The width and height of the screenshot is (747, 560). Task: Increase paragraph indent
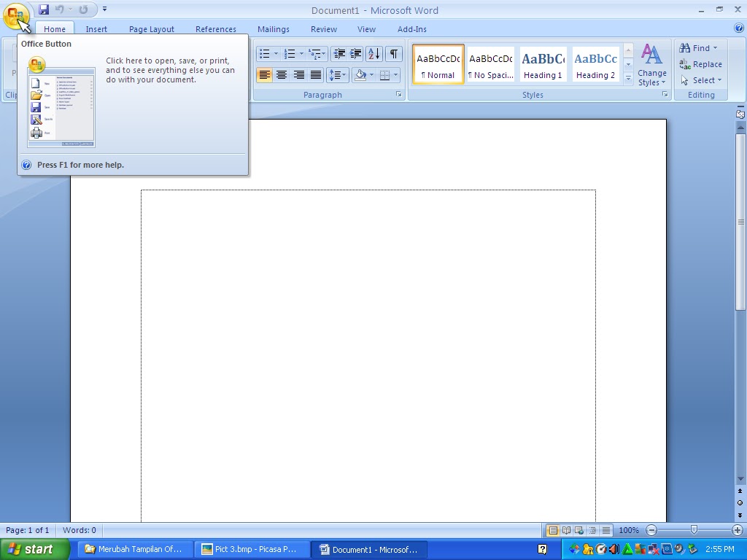point(355,54)
